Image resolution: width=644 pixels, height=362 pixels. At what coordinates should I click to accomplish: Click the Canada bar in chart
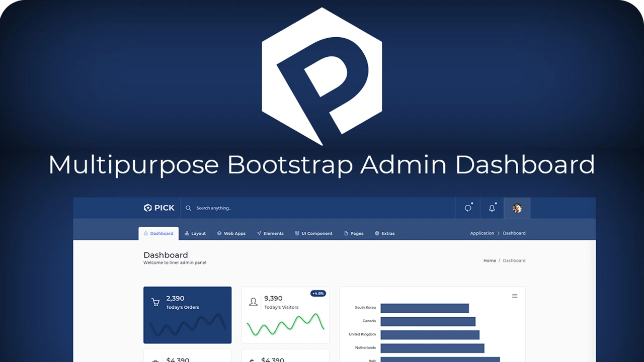(428, 321)
